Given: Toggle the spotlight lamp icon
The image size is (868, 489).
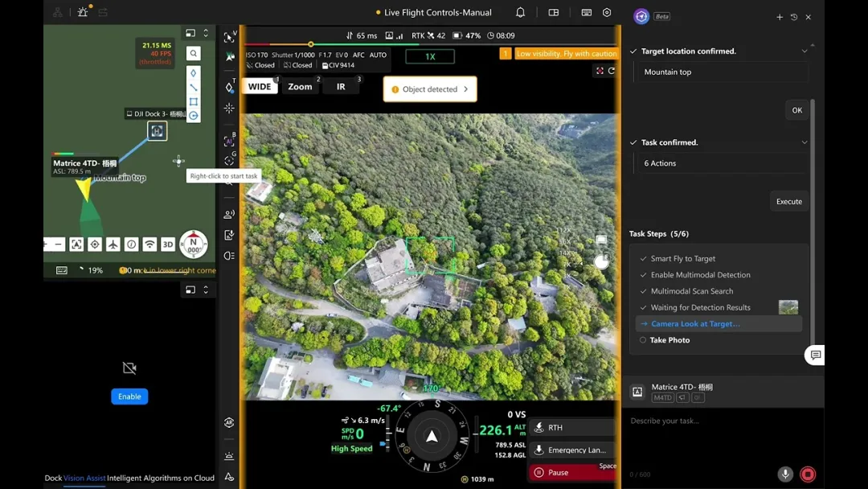Looking at the screenshot, I should 229,255.
